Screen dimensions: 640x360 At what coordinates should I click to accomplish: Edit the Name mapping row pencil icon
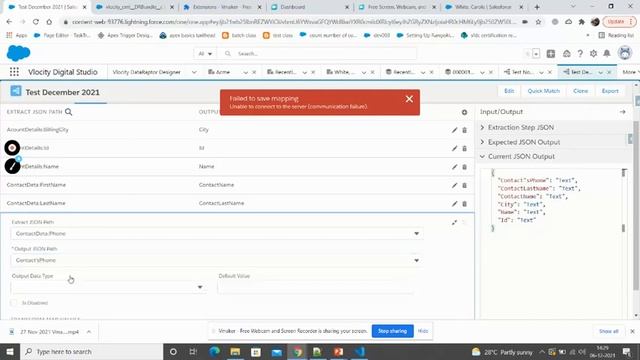coord(454,167)
